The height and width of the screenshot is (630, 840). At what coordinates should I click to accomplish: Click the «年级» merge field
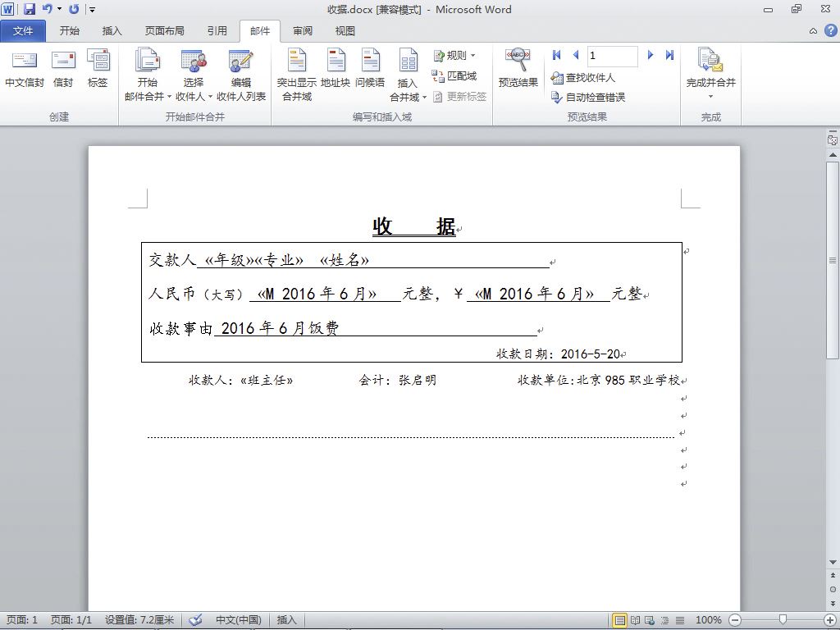pyautogui.click(x=230, y=260)
